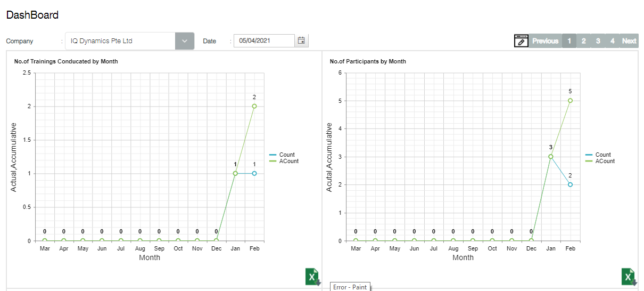Click the Aug axis label in Trainings chart
Image resolution: width=644 pixels, height=291 pixels.
pyautogui.click(x=140, y=248)
